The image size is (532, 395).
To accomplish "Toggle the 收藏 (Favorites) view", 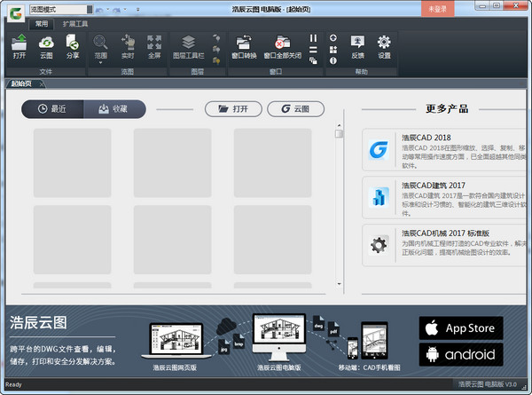I will (114, 108).
